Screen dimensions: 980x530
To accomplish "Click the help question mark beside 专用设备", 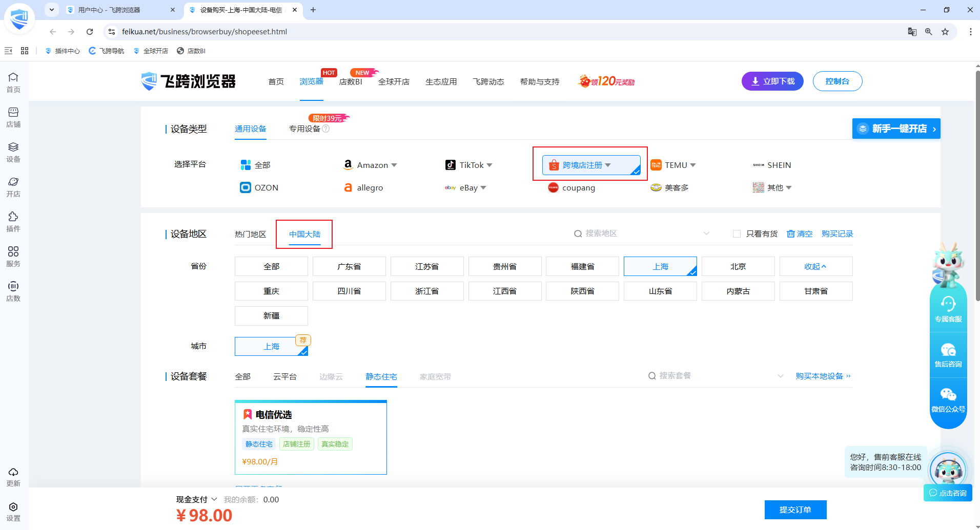I will click(326, 129).
